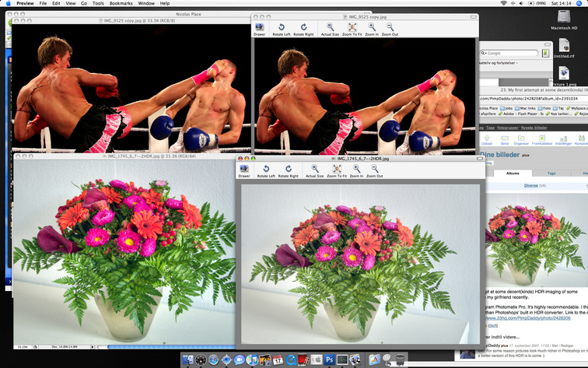Open iTunes from the Dock
Viewport: 588px width, 368px height.
pyautogui.click(x=252, y=359)
